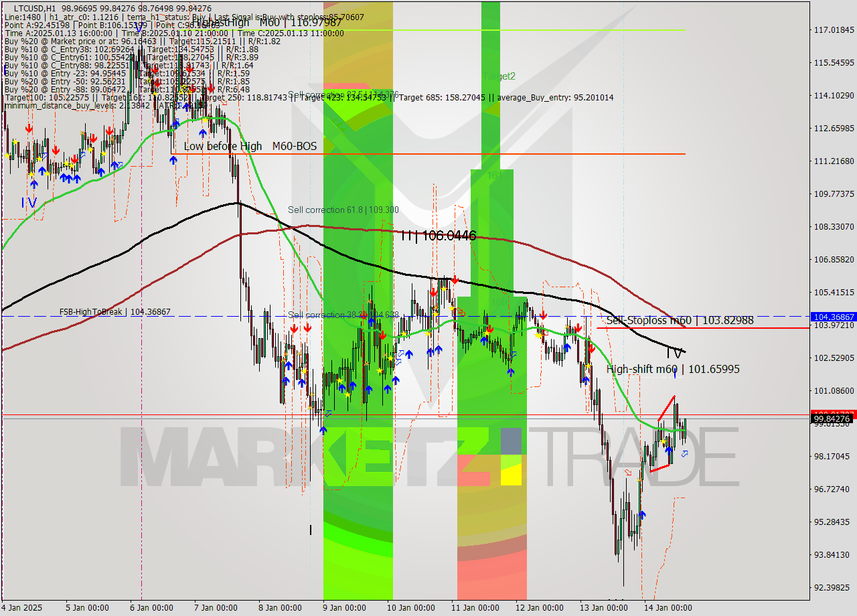Click the 114.10290 price axis value

[x=834, y=95]
